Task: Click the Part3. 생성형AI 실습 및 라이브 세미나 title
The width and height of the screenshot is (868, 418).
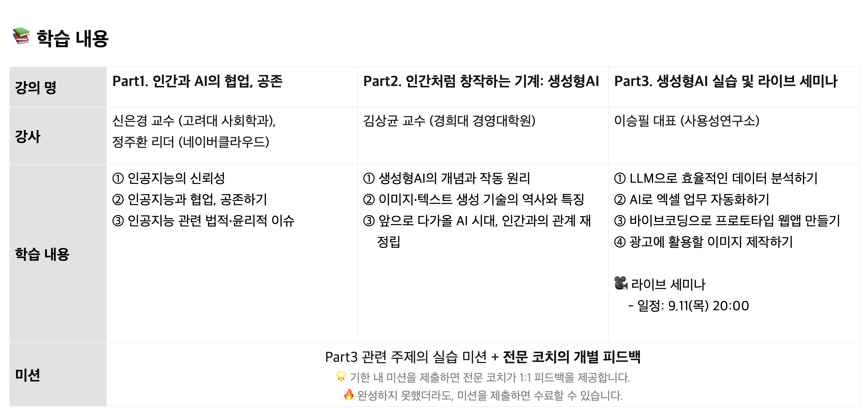Action: [725, 81]
